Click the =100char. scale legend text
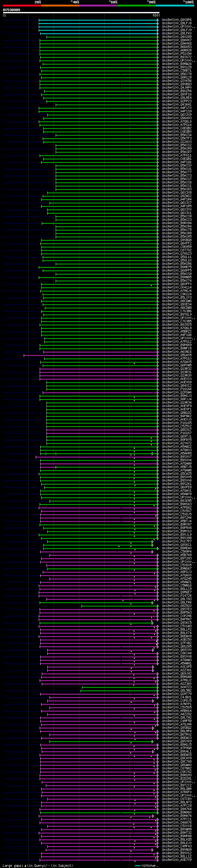 point(150,866)
